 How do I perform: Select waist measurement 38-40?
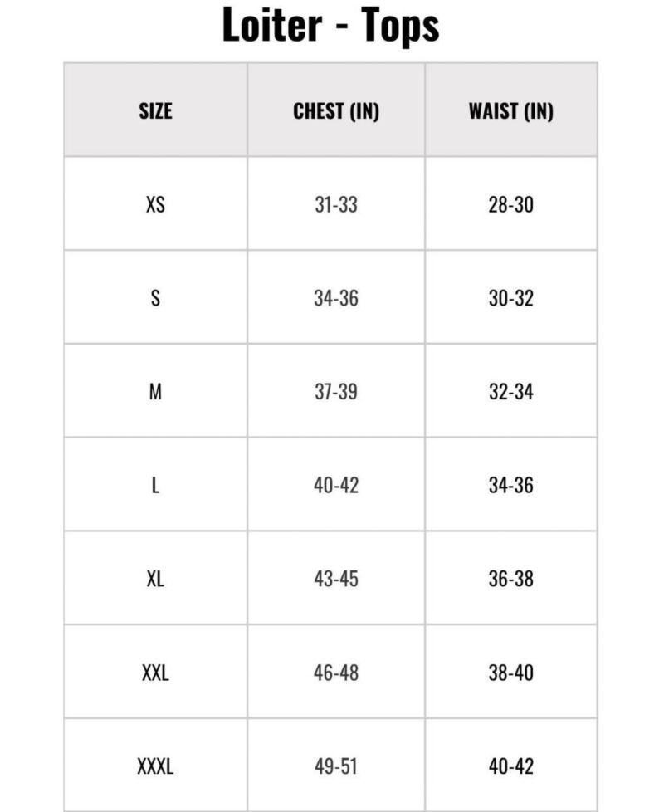[x=510, y=673]
